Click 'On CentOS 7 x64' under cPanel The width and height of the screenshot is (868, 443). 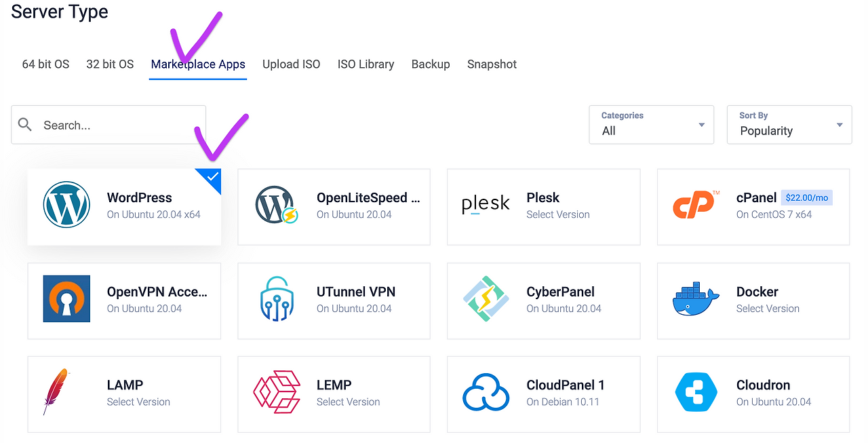point(774,214)
